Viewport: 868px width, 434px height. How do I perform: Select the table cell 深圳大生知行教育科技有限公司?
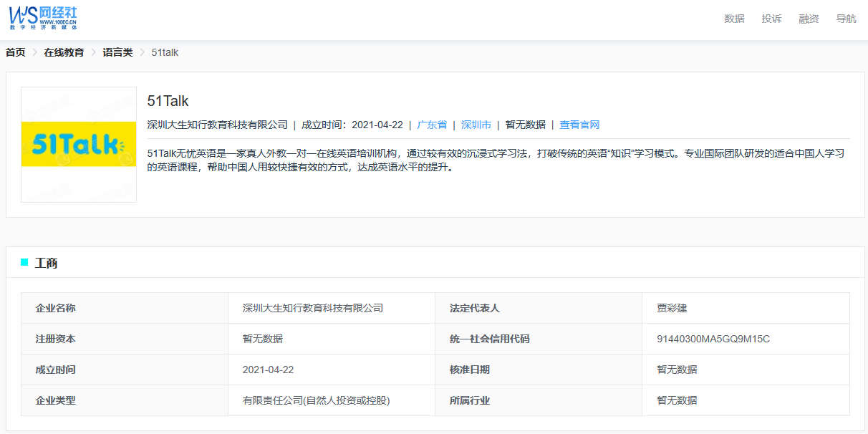[332, 308]
